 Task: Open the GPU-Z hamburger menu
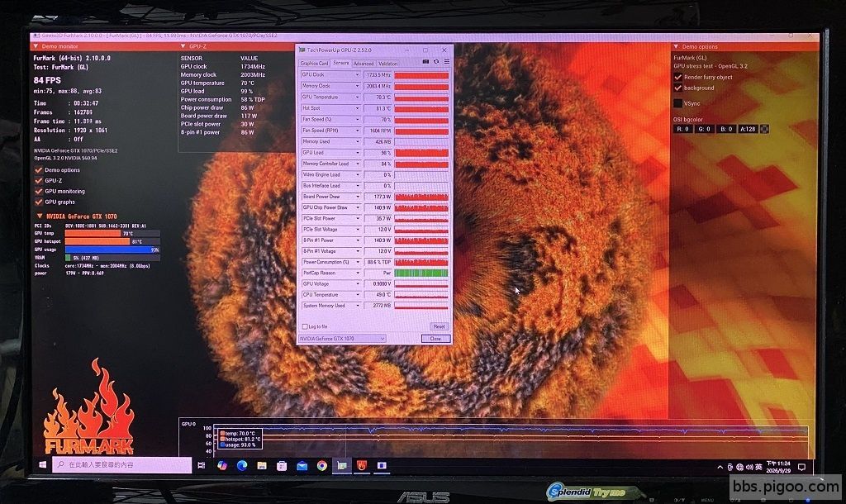447,62
